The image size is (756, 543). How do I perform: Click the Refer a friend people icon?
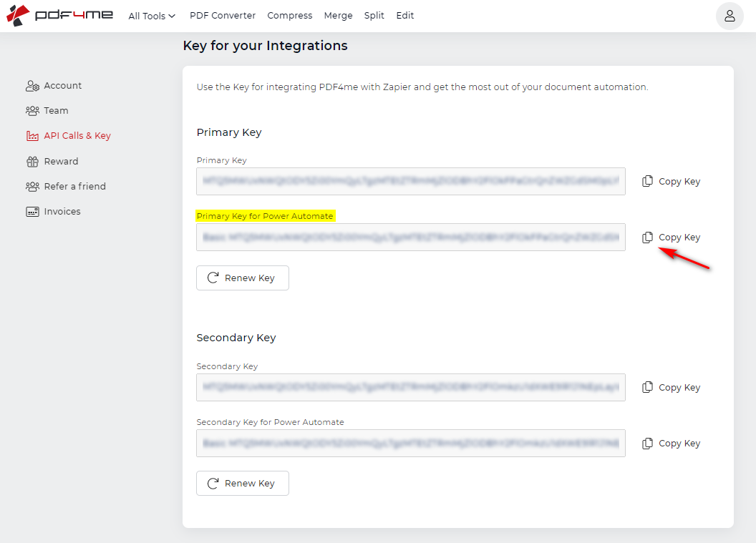coord(32,187)
